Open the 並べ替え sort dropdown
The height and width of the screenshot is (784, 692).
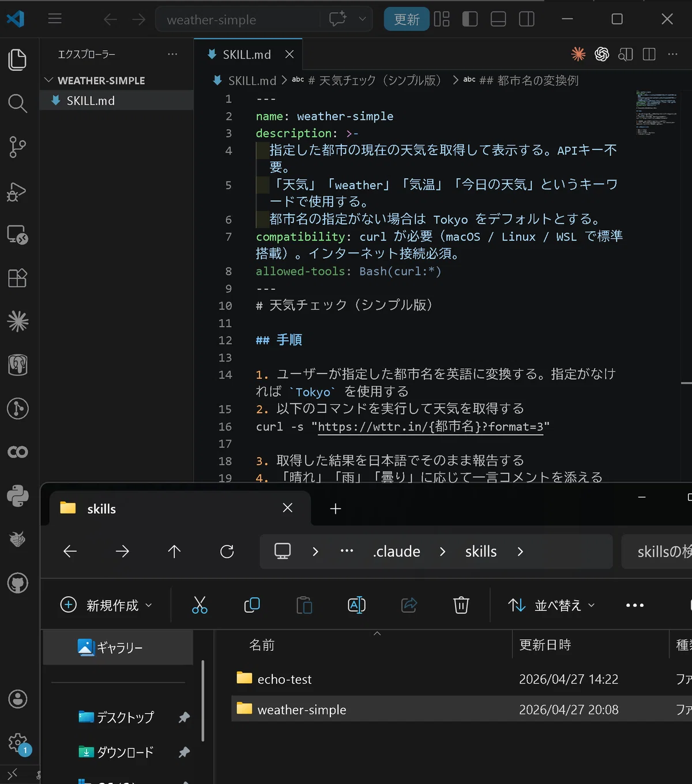(551, 605)
